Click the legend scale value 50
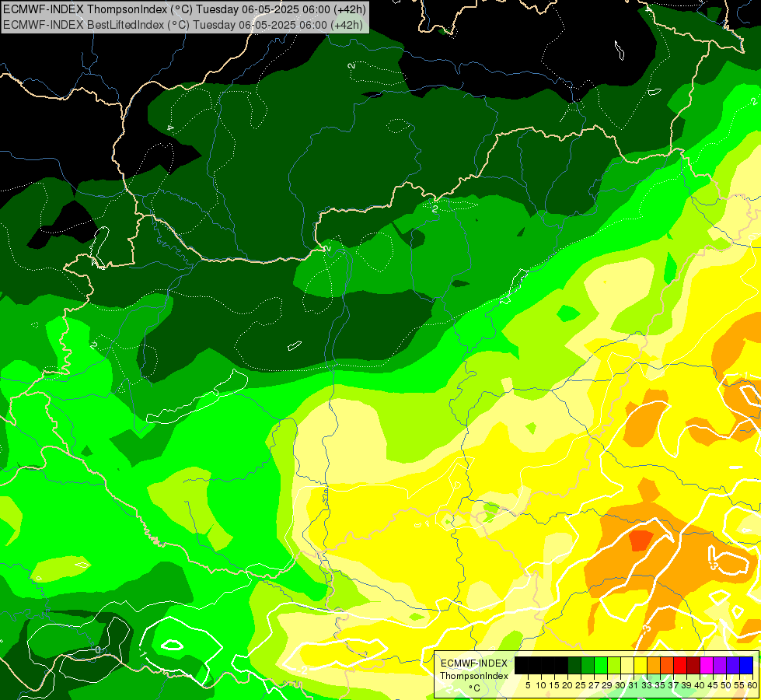This screenshot has height=700, width=761. (726, 685)
